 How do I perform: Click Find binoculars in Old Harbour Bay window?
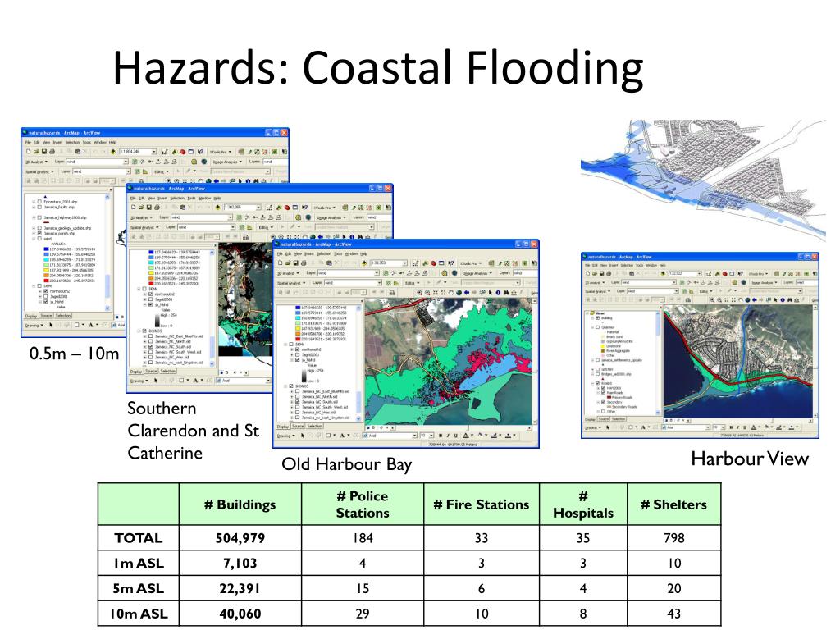pyautogui.click(x=506, y=293)
